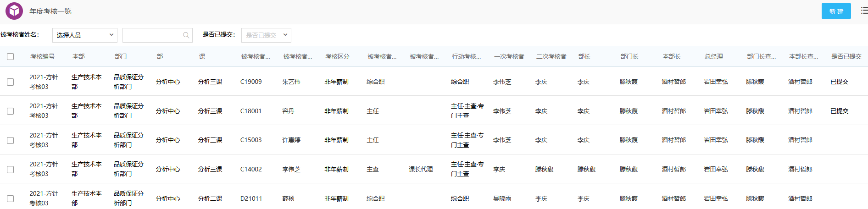868x209 pixels.
Task: Click 已提交 in 容丹's row
Action: click(x=840, y=111)
